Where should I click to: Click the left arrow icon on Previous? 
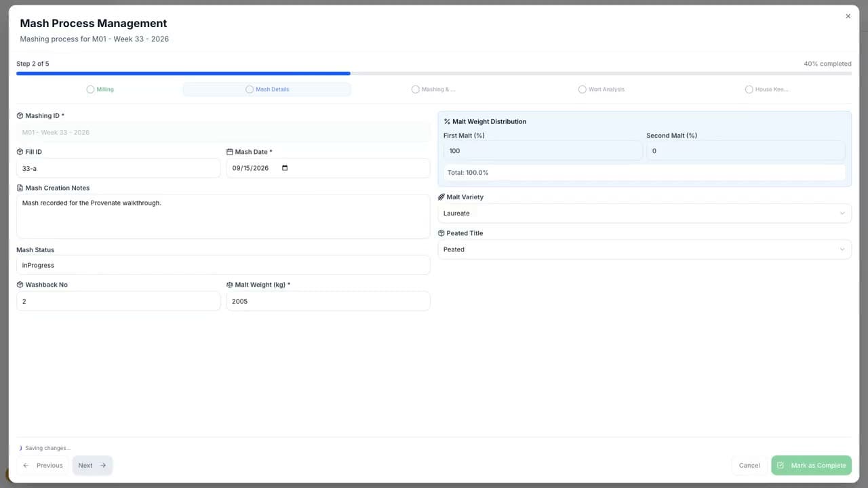26,466
